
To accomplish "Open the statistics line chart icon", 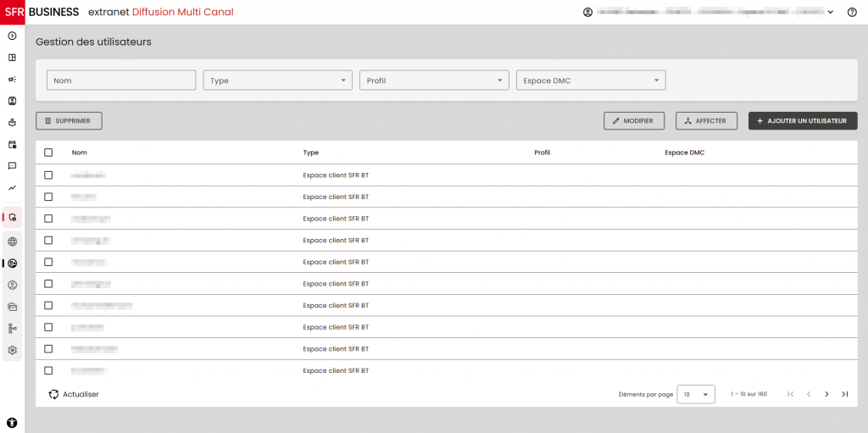I will [x=12, y=188].
